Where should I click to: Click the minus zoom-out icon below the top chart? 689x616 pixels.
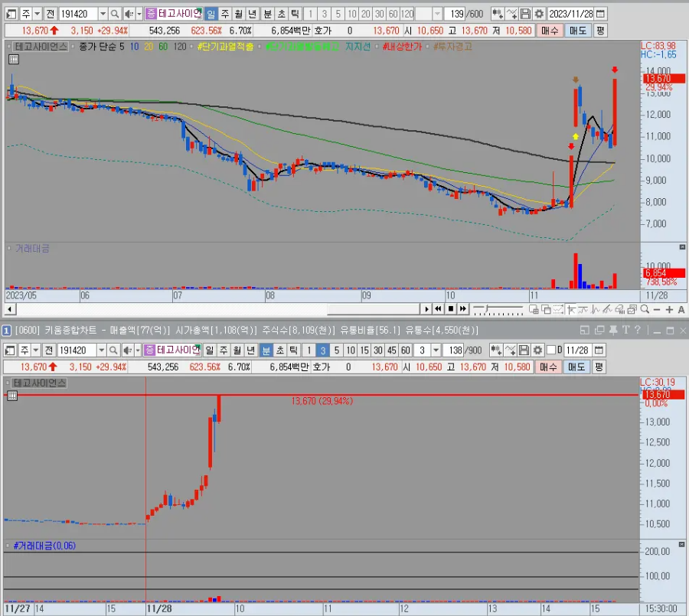point(657,309)
